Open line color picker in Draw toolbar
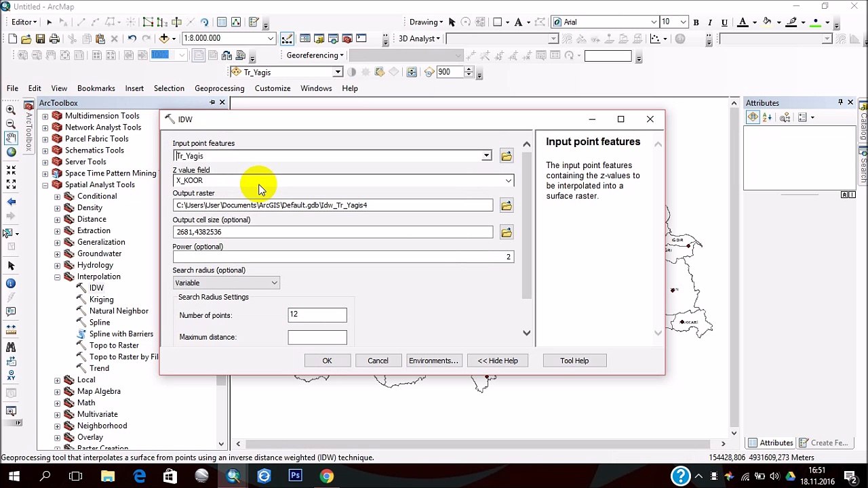The image size is (868, 488). [x=791, y=22]
